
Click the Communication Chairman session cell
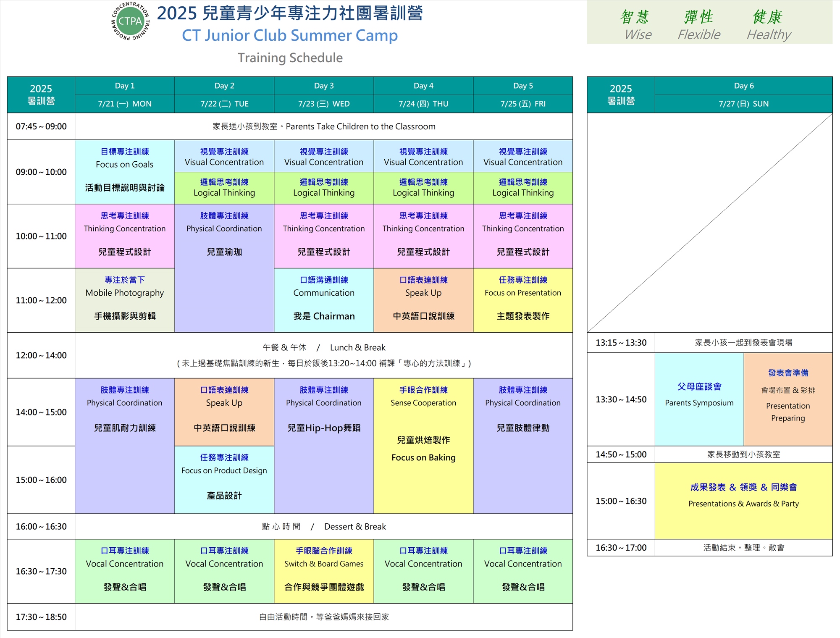coord(324,300)
